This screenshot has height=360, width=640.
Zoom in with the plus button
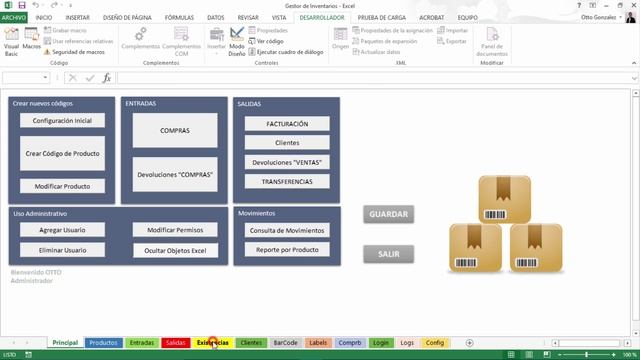[x=613, y=355]
